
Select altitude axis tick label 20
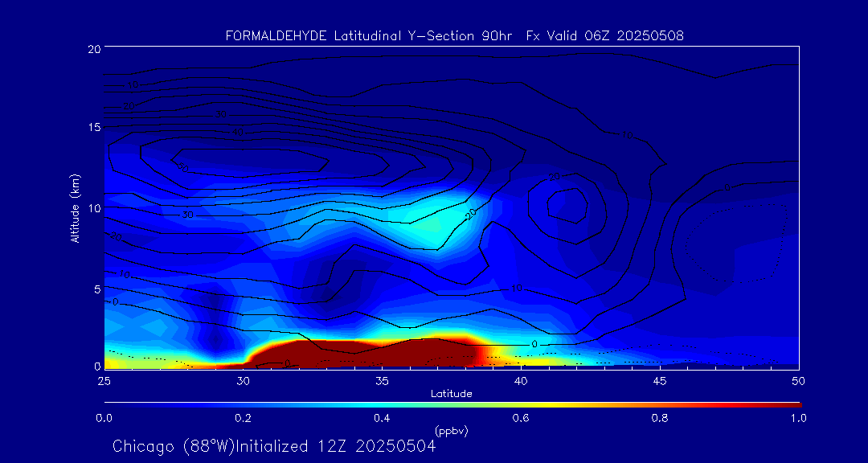[93, 48]
